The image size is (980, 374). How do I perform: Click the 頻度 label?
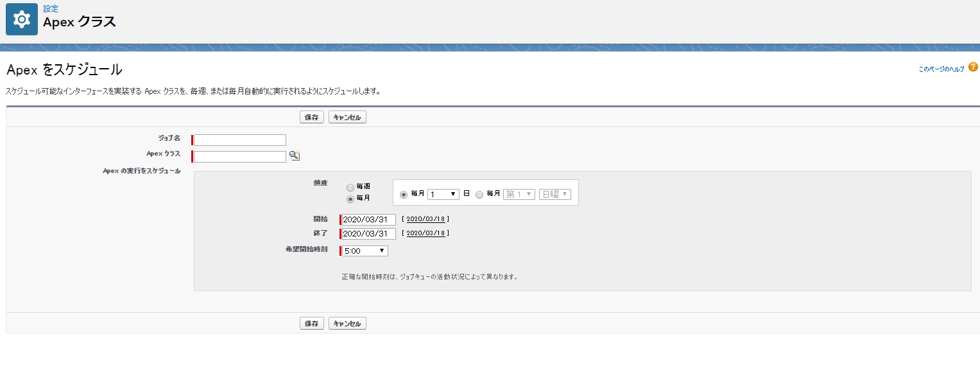(x=320, y=183)
